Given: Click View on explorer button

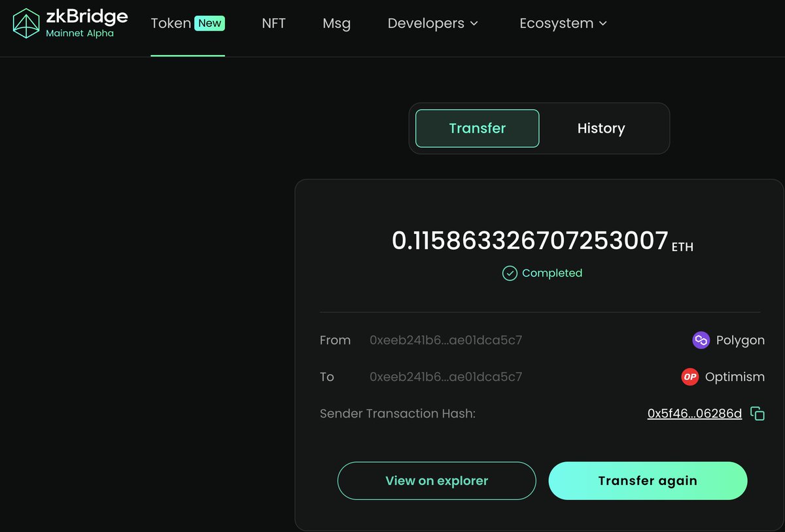Looking at the screenshot, I should coord(437,481).
